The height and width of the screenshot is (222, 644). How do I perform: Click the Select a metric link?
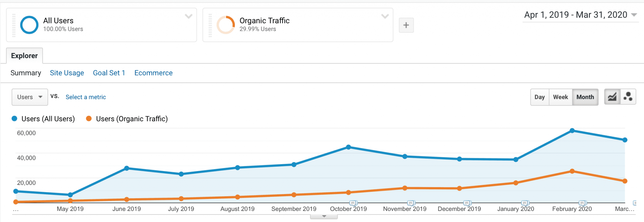(x=86, y=97)
